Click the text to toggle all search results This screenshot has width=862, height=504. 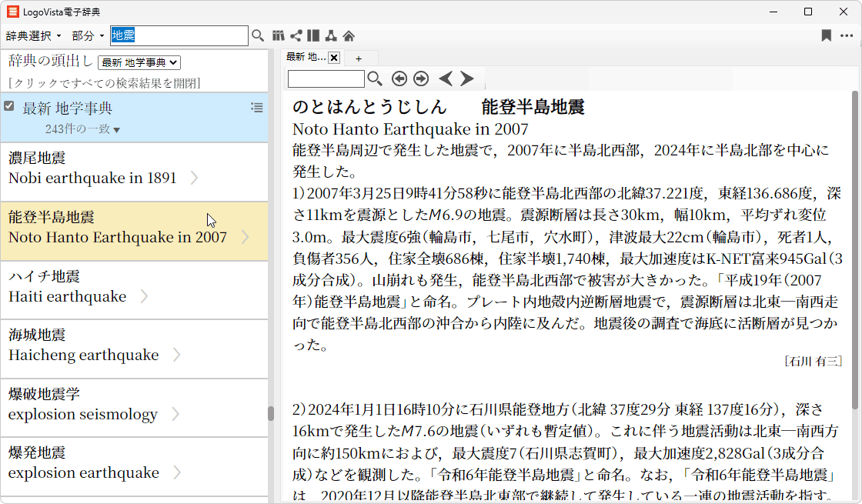pos(105,83)
